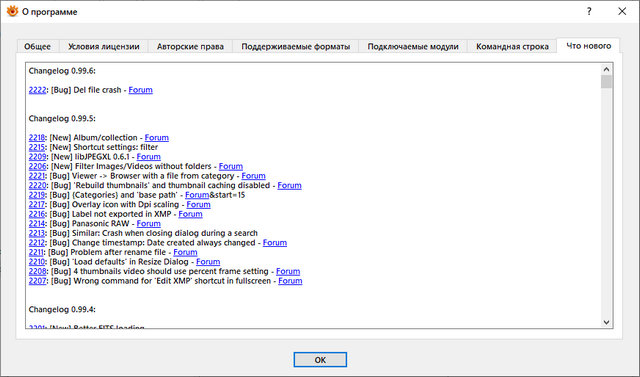Click the Changelog 0.99.5 heading text
Viewport: 640px width, 377px height.
point(62,118)
